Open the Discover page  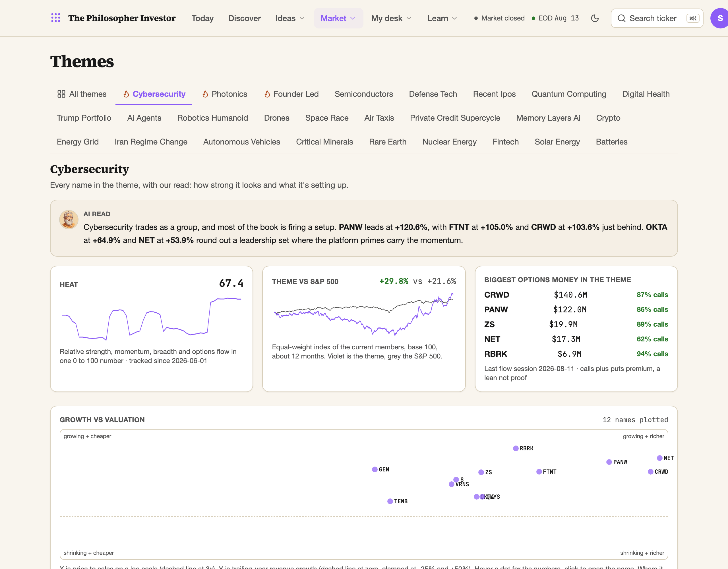[x=244, y=18]
